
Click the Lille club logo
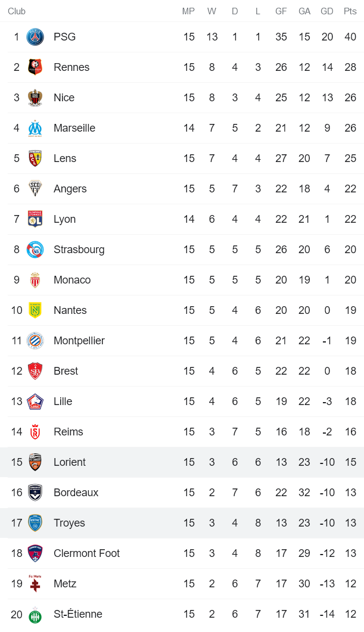[35, 401]
